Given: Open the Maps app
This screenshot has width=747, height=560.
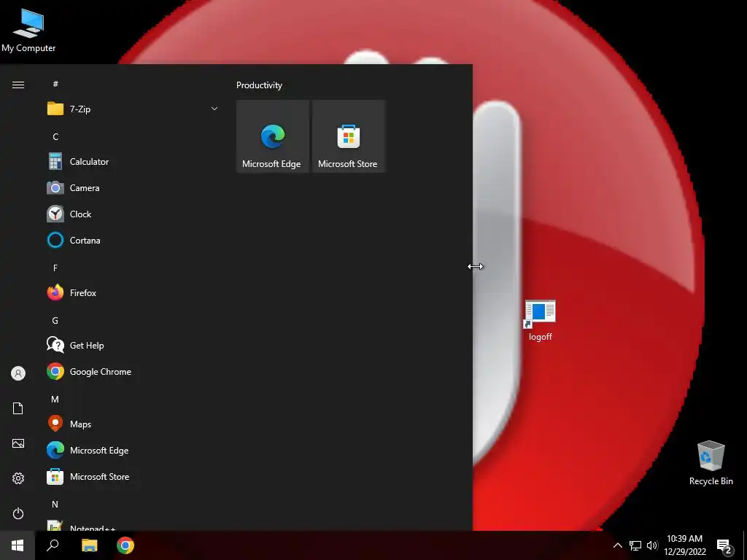Looking at the screenshot, I should pyautogui.click(x=133, y=424).
